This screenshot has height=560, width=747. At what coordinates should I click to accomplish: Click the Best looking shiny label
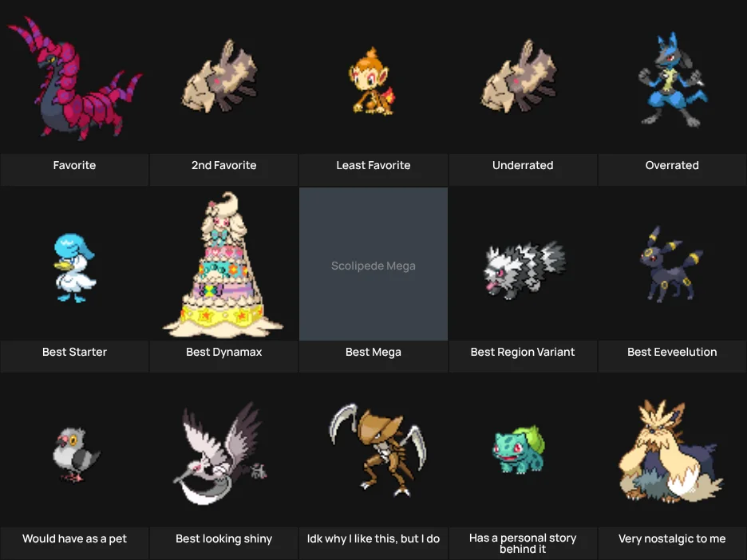coord(224,538)
